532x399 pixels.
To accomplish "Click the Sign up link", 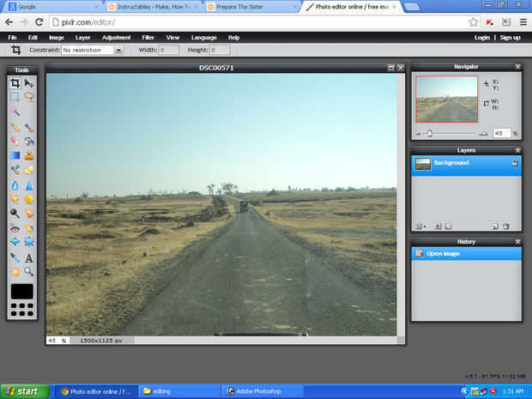I will pos(510,38).
